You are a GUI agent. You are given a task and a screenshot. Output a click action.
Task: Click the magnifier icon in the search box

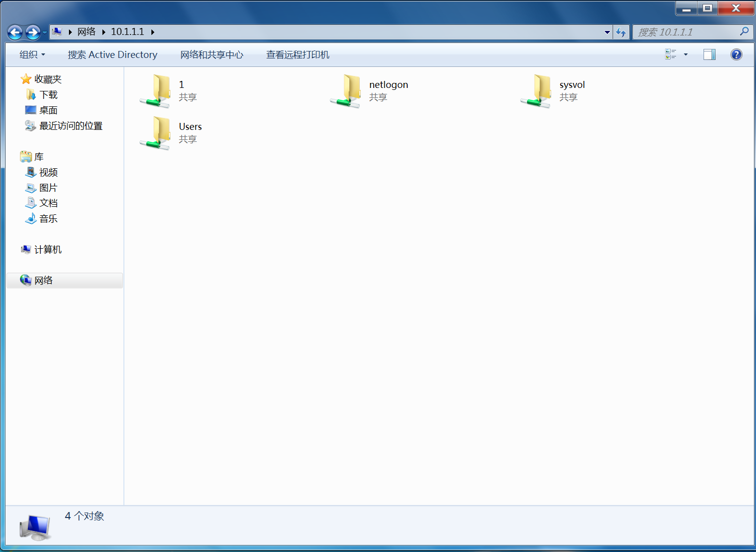(744, 31)
